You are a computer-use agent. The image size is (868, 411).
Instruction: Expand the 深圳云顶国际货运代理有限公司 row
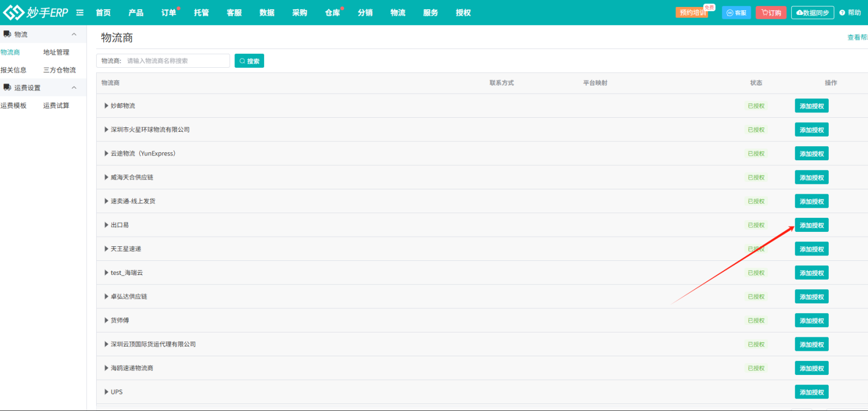click(x=106, y=344)
